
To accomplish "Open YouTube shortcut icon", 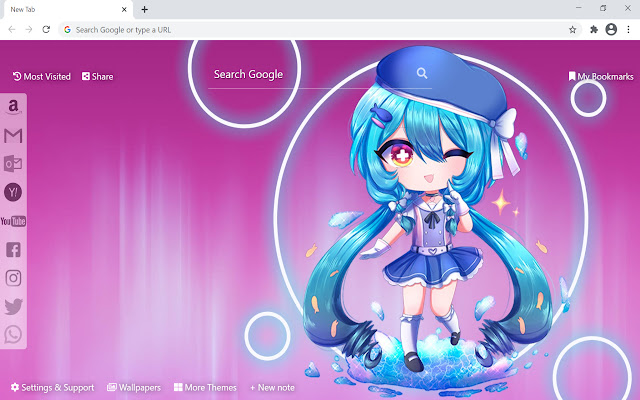I will tap(13, 221).
